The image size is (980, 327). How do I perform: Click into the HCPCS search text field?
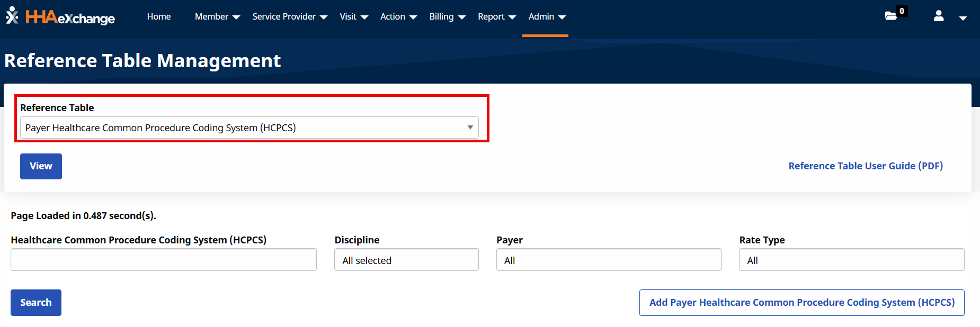(x=163, y=260)
